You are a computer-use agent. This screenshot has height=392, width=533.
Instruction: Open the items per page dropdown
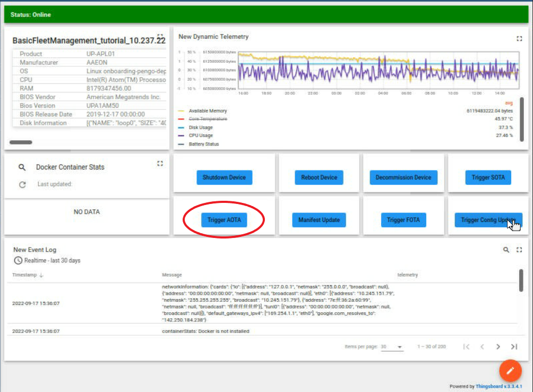pyautogui.click(x=392, y=347)
